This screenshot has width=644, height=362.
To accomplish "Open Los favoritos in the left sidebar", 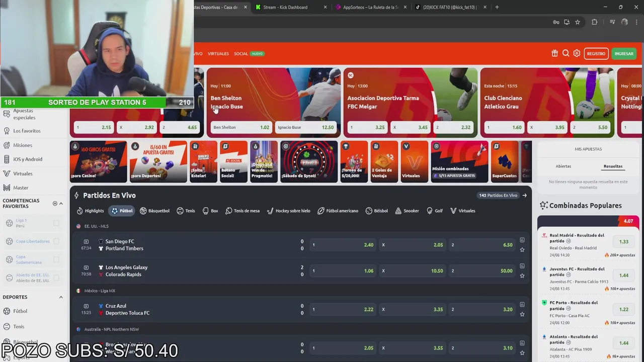I will point(27,131).
